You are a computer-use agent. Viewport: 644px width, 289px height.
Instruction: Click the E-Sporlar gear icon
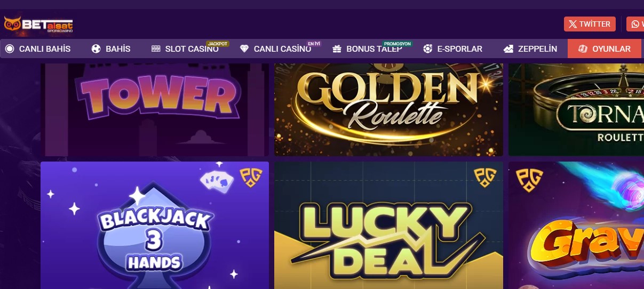click(428, 49)
